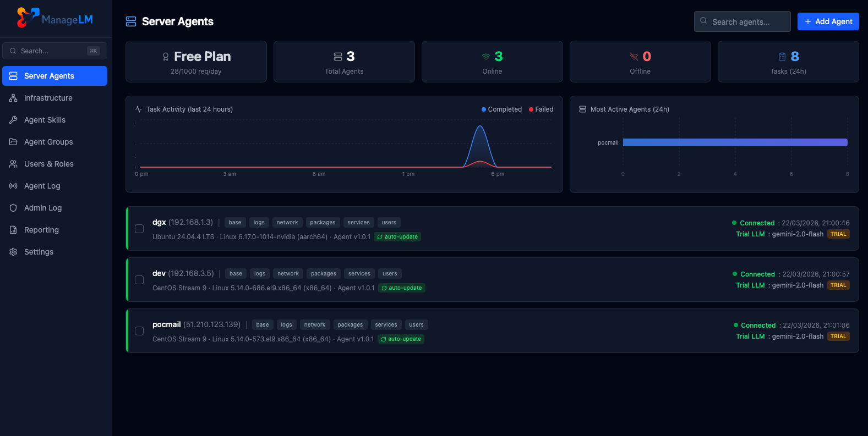Click the Agent Groups folder icon

pyautogui.click(x=13, y=142)
